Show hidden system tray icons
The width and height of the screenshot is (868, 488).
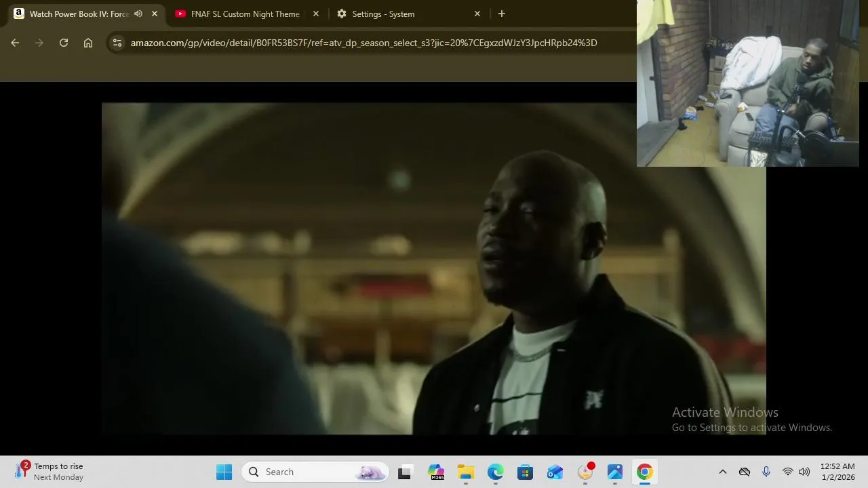click(x=723, y=472)
